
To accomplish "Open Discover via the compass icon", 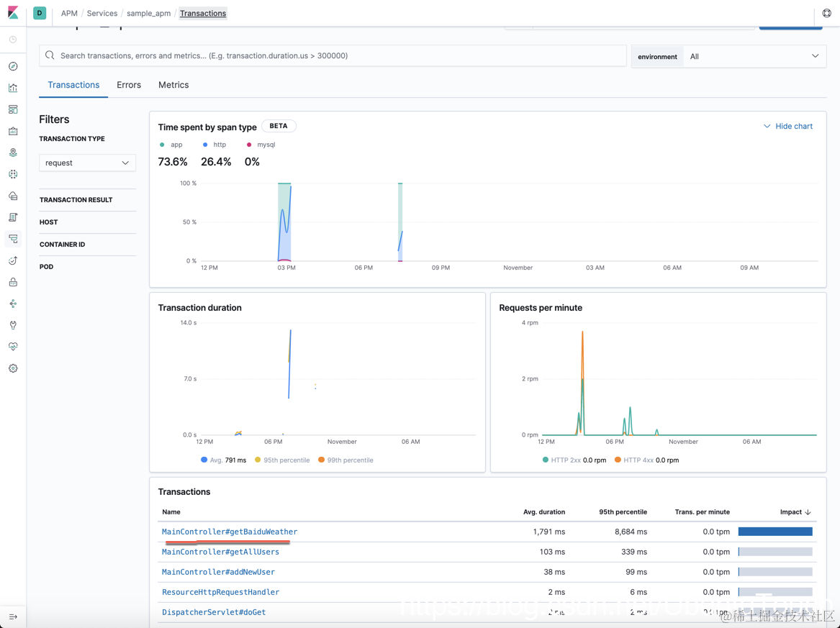I will tap(13, 66).
